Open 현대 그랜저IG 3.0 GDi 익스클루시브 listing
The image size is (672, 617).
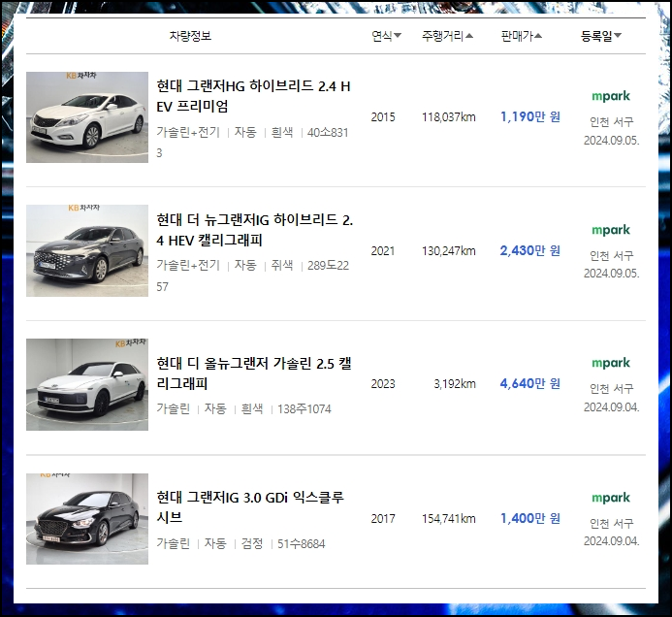point(250,506)
